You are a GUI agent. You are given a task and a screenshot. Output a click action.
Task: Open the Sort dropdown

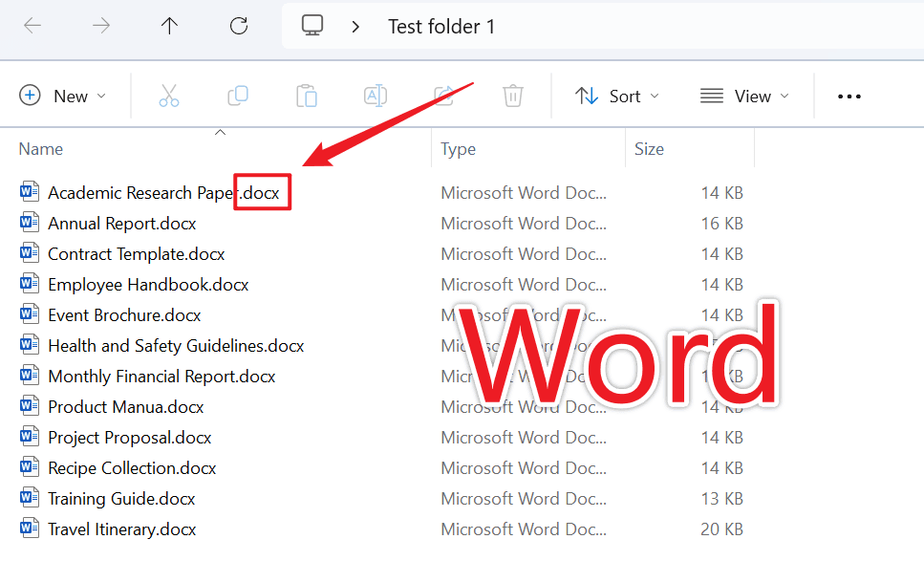click(616, 96)
